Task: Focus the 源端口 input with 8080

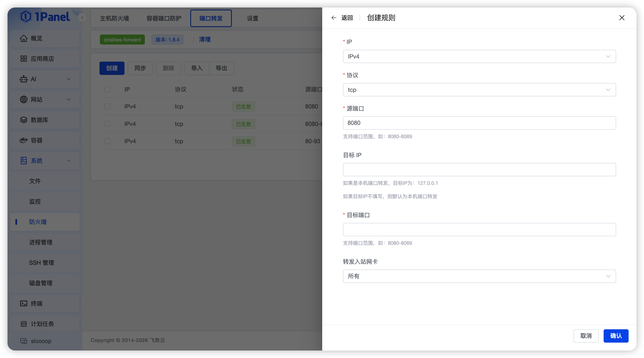Action: [479, 123]
